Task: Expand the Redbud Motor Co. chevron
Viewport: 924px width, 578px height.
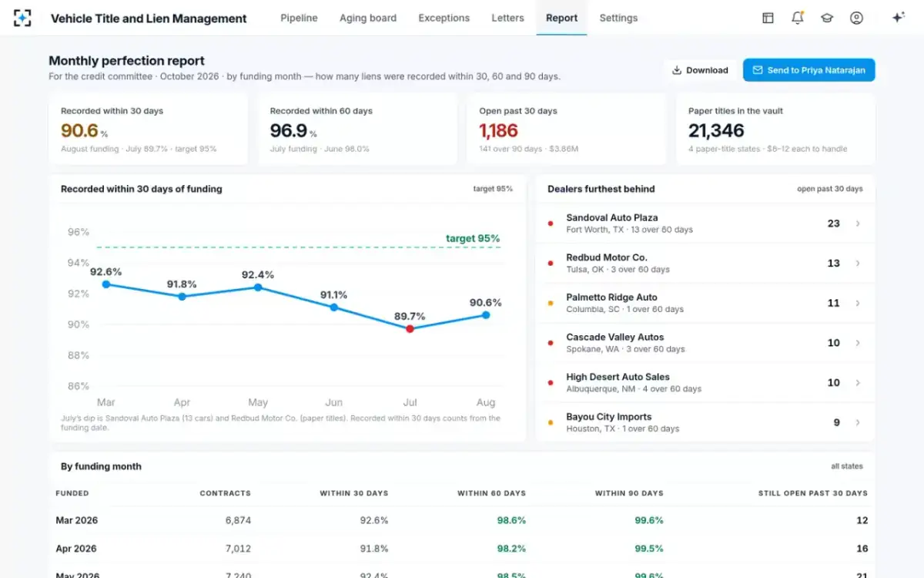Action: [x=858, y=264]
